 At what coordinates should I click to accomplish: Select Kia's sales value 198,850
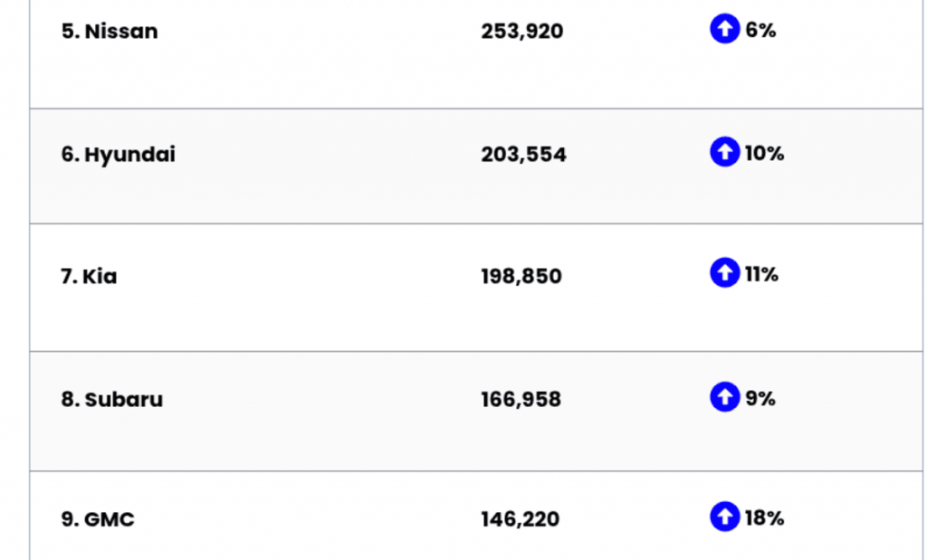click(x=521, y=277)
